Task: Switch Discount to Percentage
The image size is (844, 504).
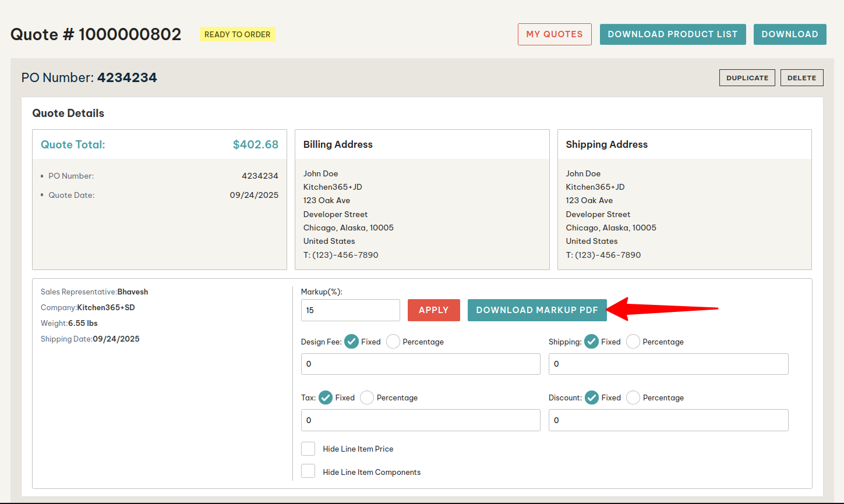Action: coord(633,397)
